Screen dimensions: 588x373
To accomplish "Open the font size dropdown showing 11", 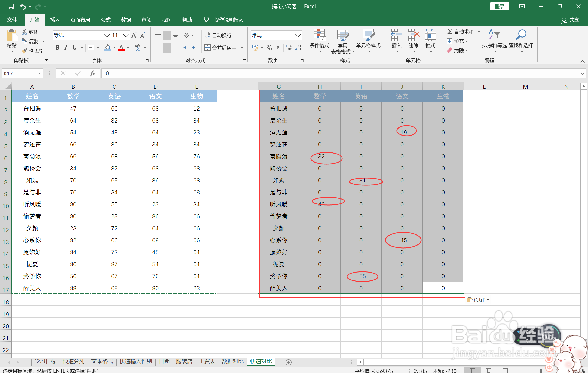I will [x=126, y=35].
